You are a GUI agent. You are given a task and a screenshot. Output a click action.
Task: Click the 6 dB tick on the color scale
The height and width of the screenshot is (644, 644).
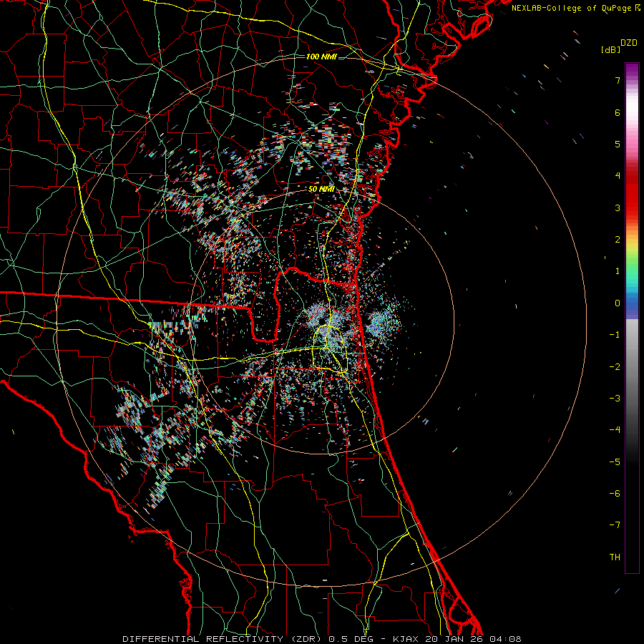pyautogui.click(x=618, y=112)
